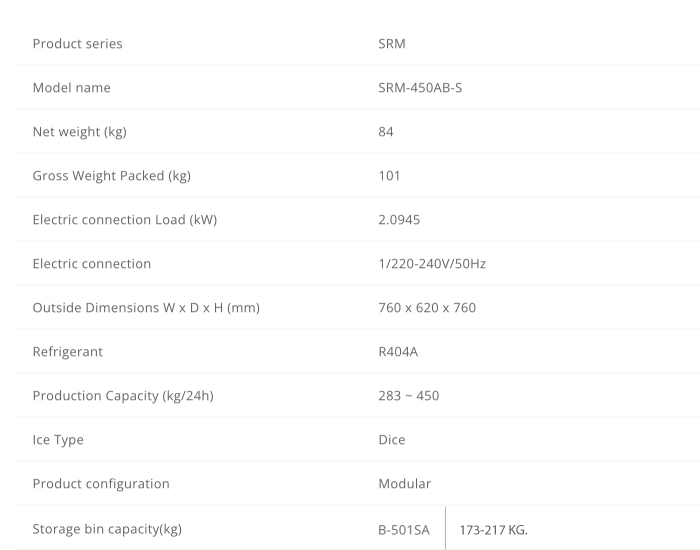Click the 1/220-240V/50Hz electric connection value
This screenshot has height=550, width=700.
[432, 264]
